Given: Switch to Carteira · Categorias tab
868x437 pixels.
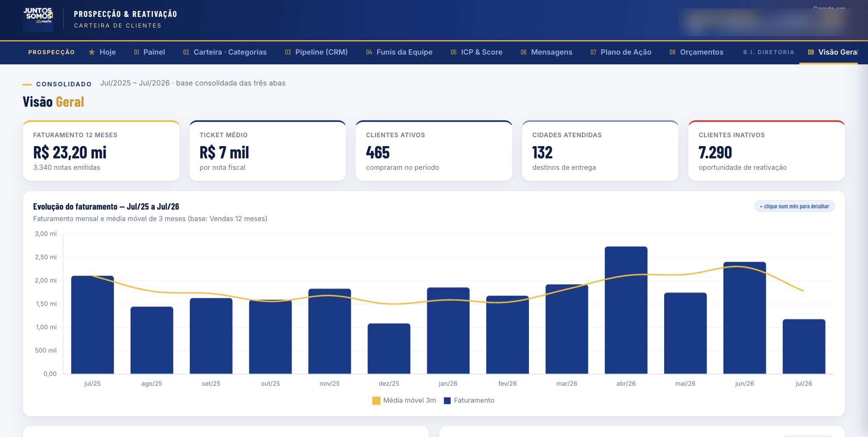Looking at the screenshot, I should (x=225, y=52).
